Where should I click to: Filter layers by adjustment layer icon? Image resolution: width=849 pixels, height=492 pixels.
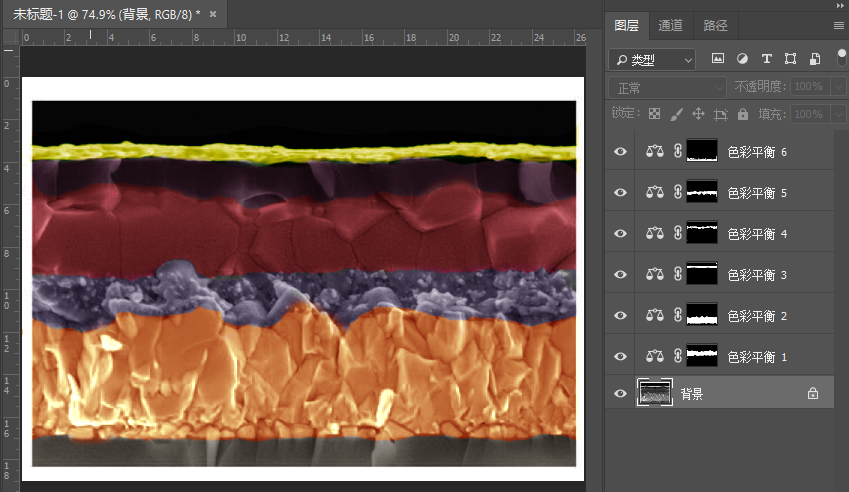click(742, 59)
